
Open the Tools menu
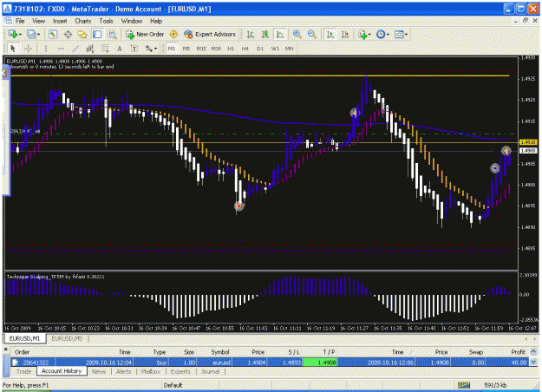pos(106,21)
